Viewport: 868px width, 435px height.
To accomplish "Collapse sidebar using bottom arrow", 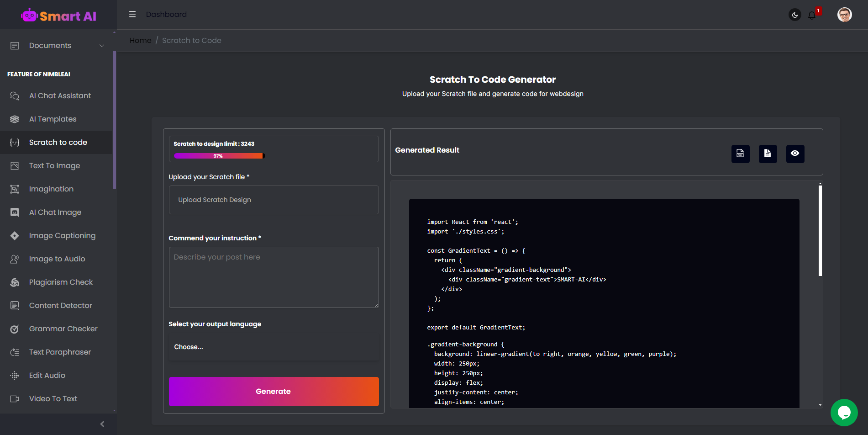I will 102,424.
